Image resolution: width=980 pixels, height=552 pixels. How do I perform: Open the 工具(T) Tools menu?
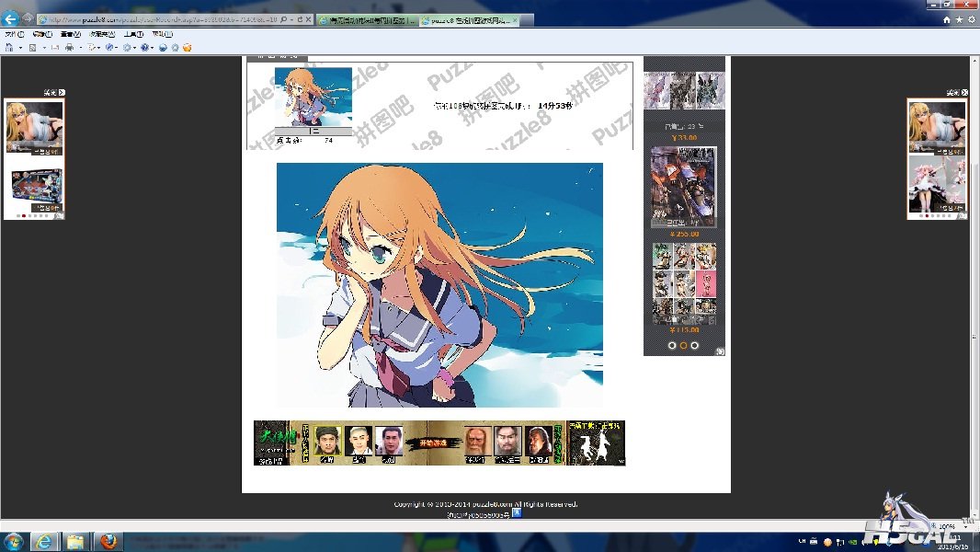click(133, 34)
